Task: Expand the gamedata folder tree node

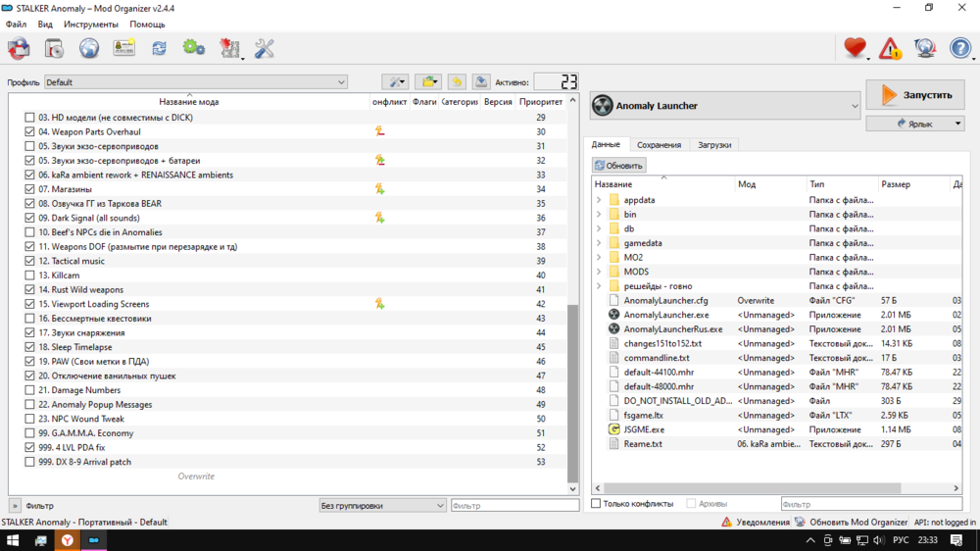Action: [599, 243]
